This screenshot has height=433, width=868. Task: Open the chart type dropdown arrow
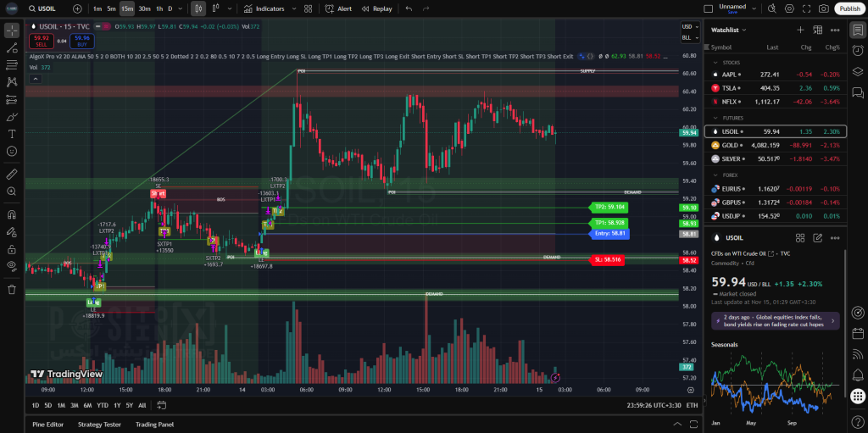[x=229, y=8]
